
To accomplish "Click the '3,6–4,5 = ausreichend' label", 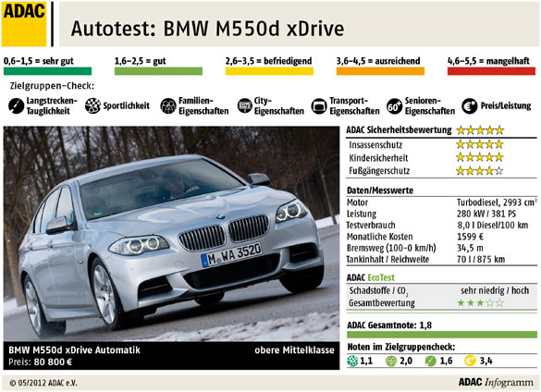I will click(378, 61).
